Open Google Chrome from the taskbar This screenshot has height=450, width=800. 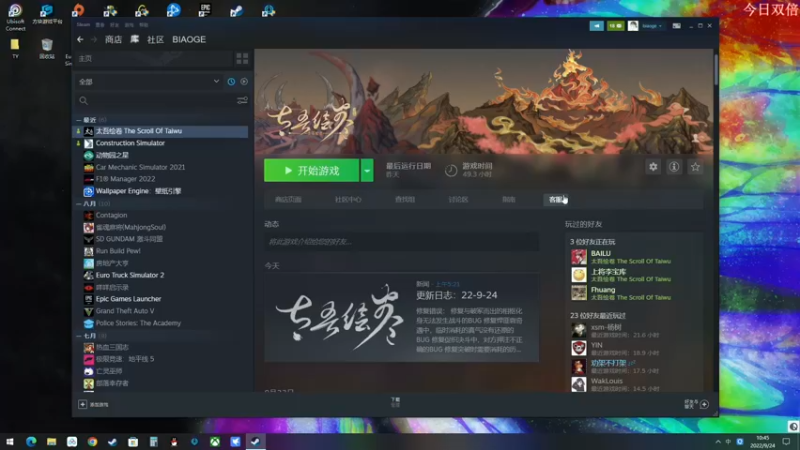click(x=92, y=442)
